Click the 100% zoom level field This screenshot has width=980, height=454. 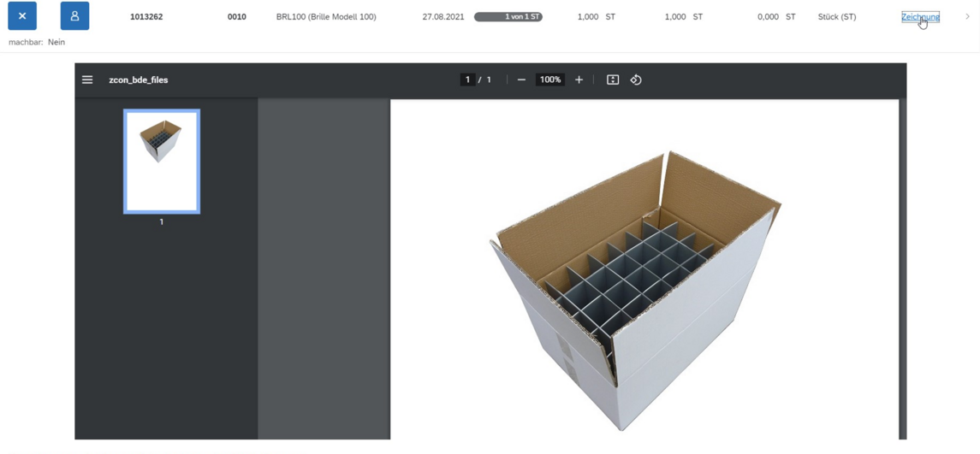coord(549,80)
